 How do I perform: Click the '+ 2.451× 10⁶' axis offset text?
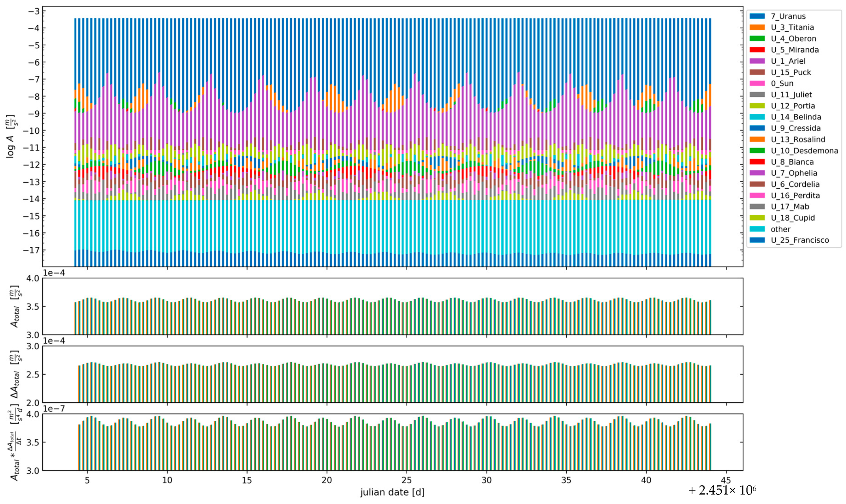point(722,490)
